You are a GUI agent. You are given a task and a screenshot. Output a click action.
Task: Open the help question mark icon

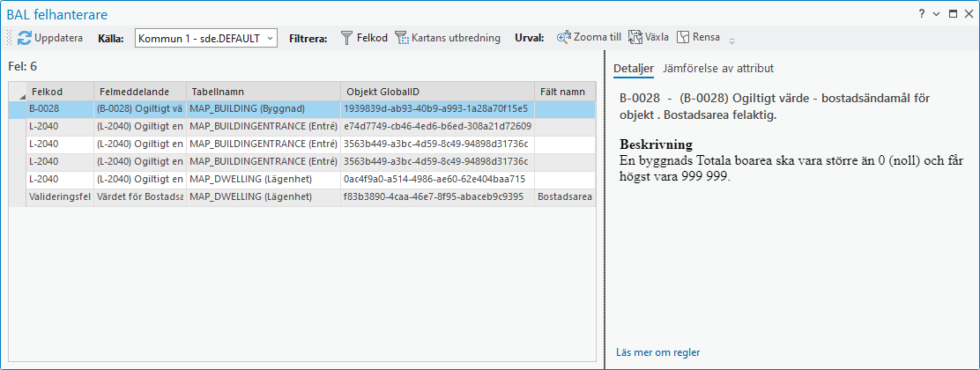click(x=922, y=13)
